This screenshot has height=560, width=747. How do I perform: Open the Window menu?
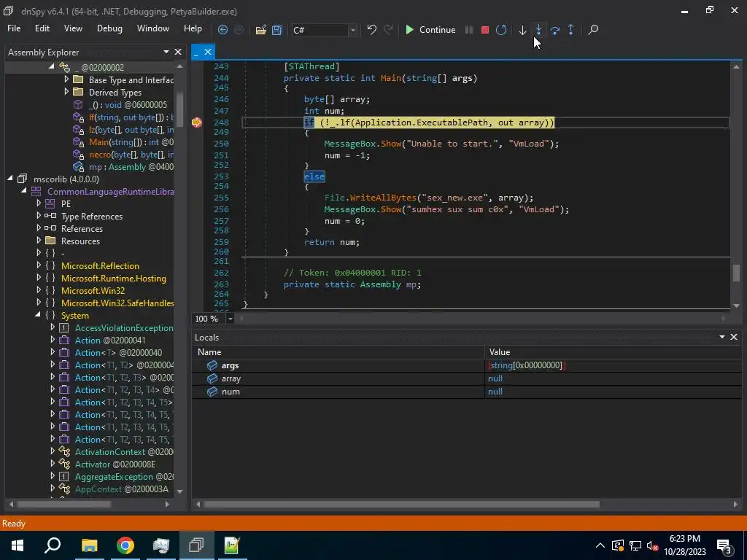153,28
